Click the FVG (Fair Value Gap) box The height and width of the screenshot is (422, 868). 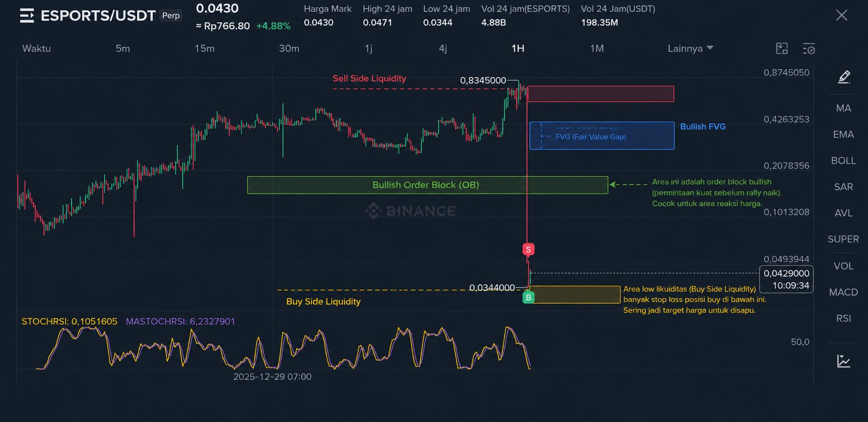602,136
